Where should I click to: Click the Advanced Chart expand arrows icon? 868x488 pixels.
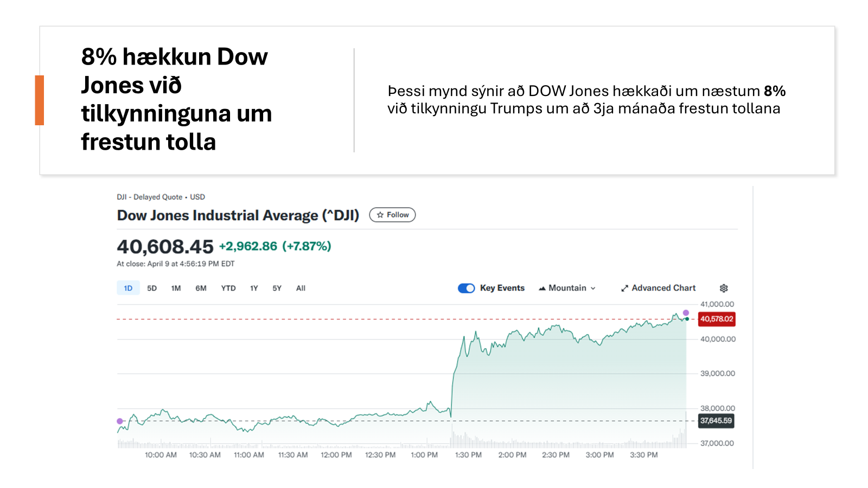pyautogui.click(x=624, y=288)
